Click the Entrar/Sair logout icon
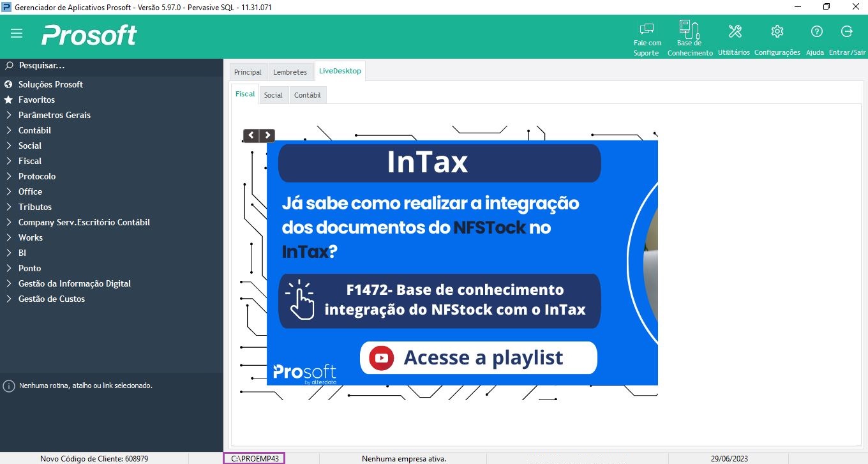This screenshot has width=868, height=464. coord(847,31)
